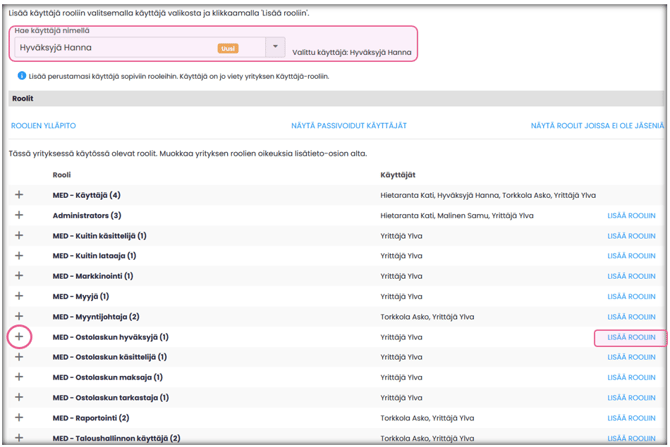This screenshot has width=670, height=447.
Task: Click plus icon beside MED - Raportointi
Action: click(19, 418)
